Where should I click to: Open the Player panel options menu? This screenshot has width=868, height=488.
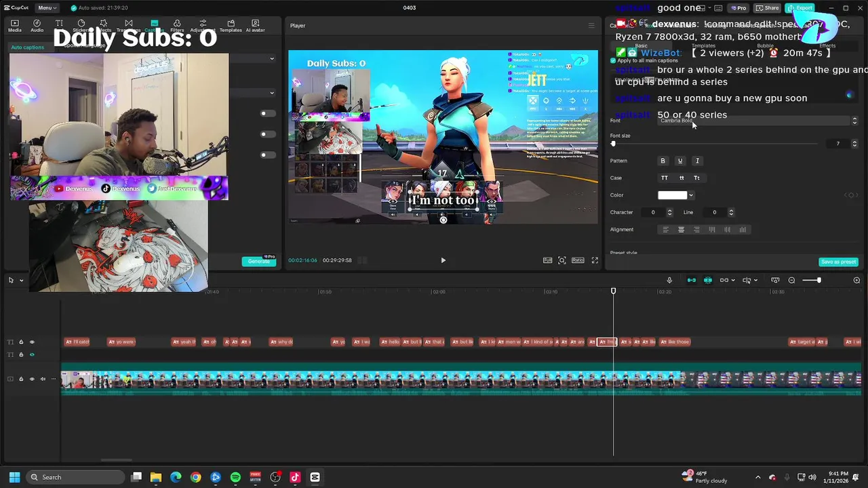[591, 26]
